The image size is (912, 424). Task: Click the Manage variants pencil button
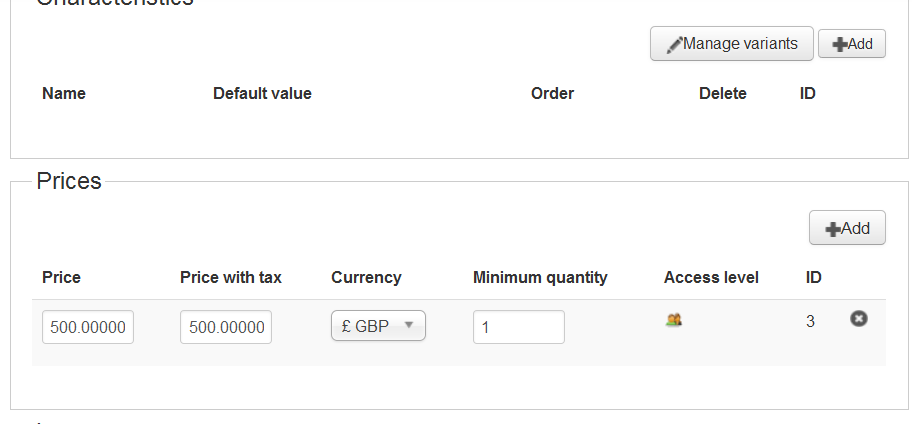[731, 44]
